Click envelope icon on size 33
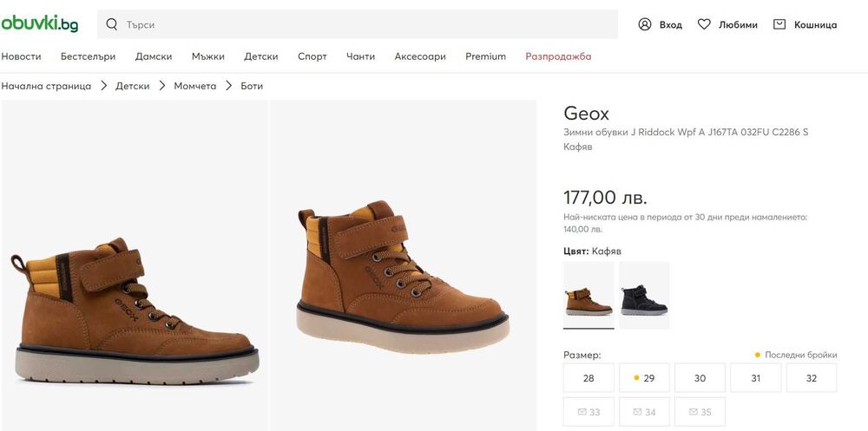 coord(581,412)
